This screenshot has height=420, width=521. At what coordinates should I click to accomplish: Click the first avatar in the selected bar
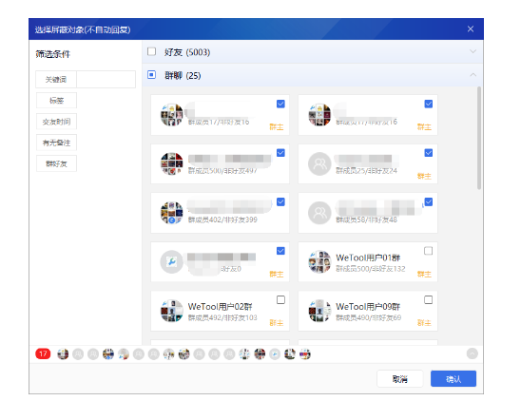pos(63,353)
